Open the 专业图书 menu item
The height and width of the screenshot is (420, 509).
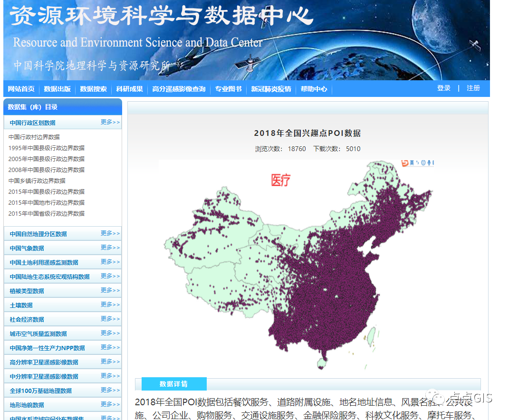tap(228, 89)
